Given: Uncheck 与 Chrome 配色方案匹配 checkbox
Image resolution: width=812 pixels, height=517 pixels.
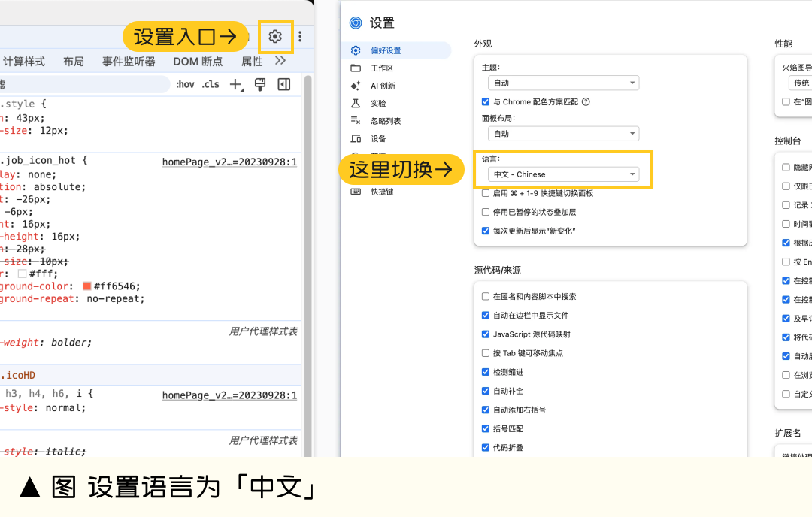Looking at the screenshot, I should tap(486, 102).
